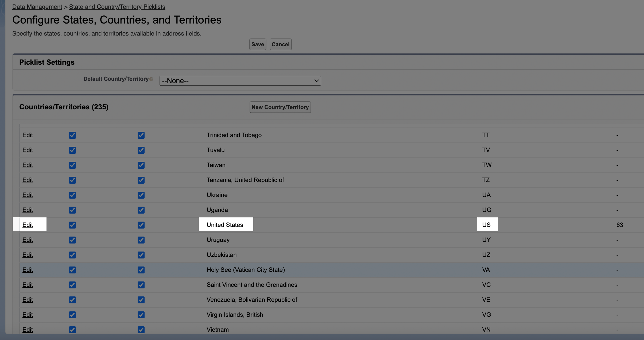This screenshot has width=644, height=340.
Task: Toggle second checkbox for Uruguay
Action: (141, 240)
